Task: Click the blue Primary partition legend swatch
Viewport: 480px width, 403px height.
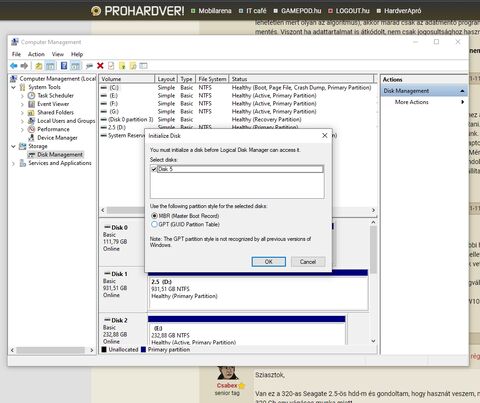Action: click(x=144, y=349)
